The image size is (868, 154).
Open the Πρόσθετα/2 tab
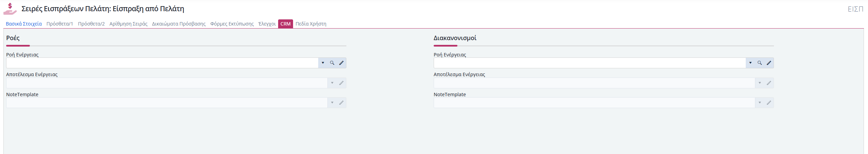click(x=91, y=24)
